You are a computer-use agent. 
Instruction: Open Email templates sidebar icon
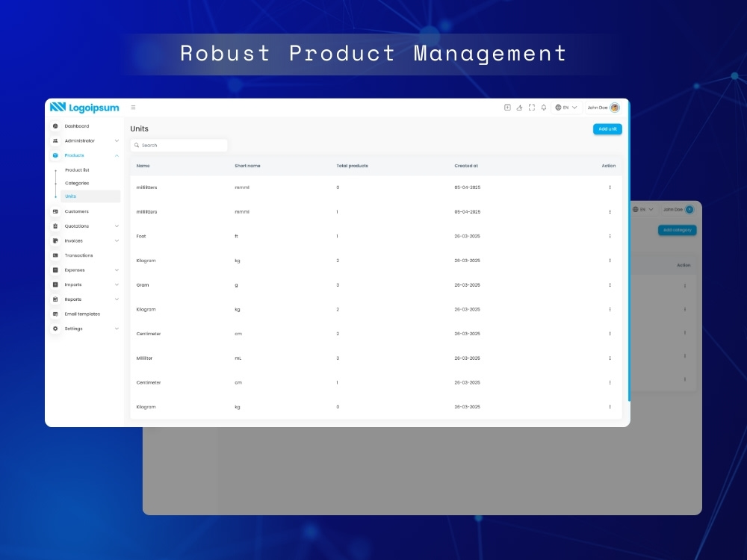coord(55,314)
